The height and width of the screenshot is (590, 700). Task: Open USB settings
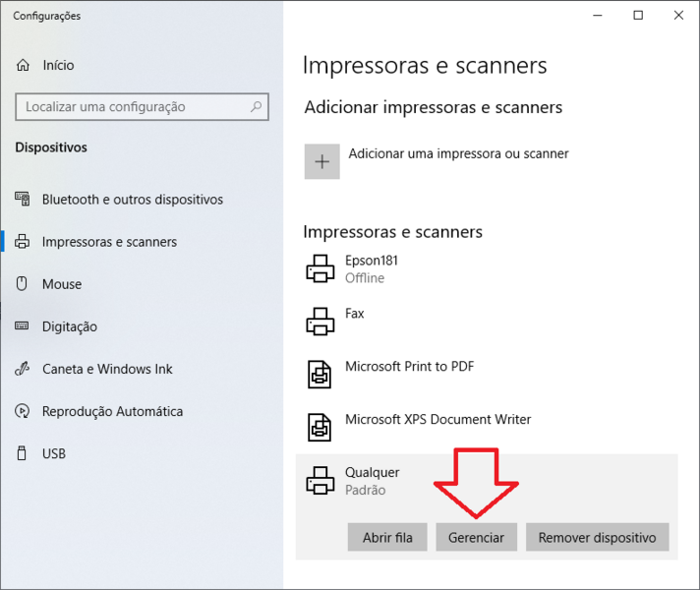click(x=54, y=453)
